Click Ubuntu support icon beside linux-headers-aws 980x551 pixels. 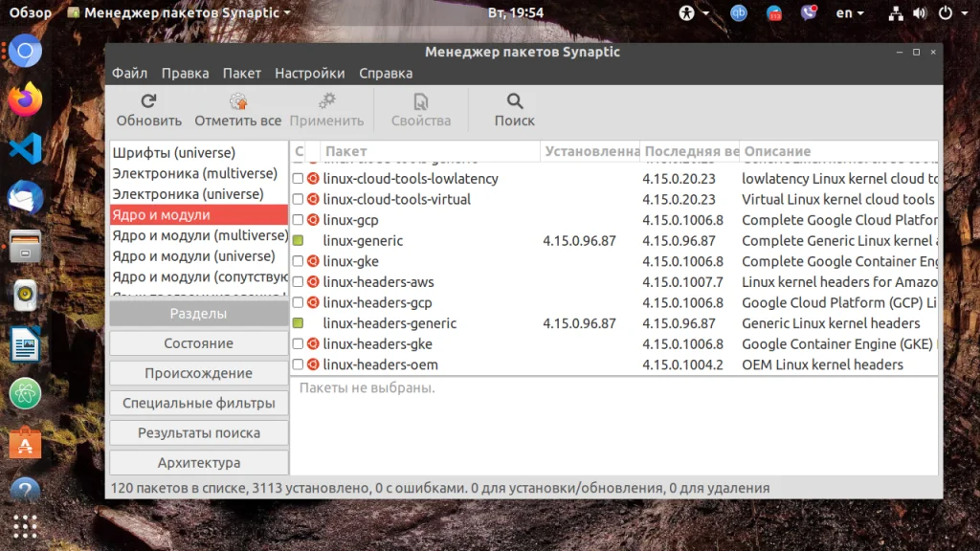click(x=313, y=282)
